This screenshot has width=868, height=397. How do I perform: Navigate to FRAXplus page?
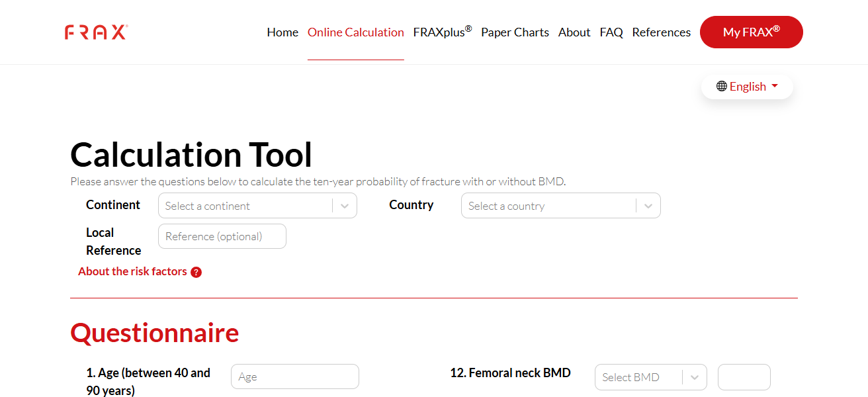[x=442, y=32]
